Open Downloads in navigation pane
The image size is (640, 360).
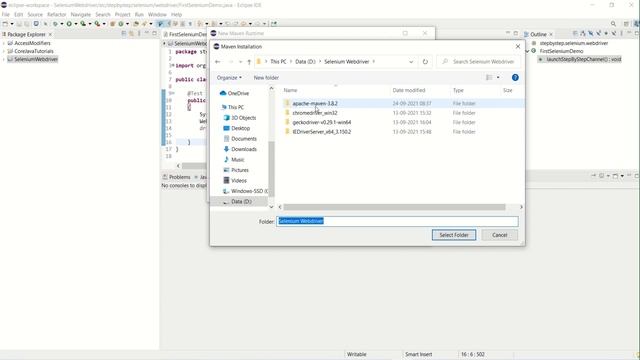point(240,149)
